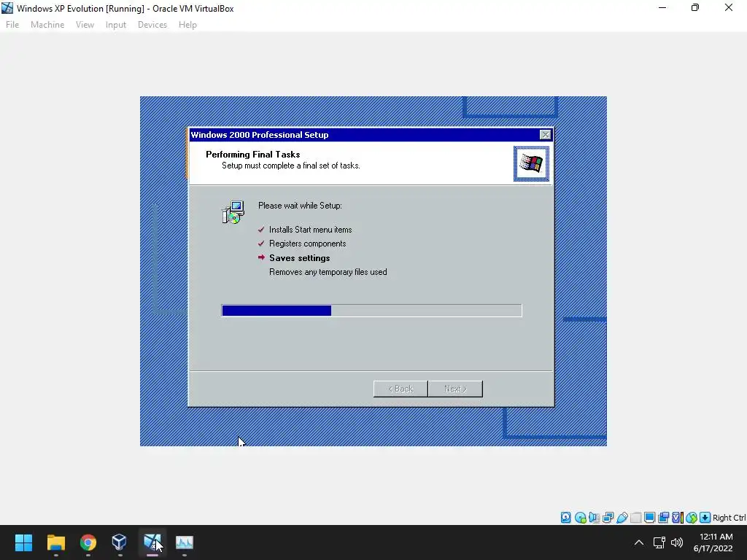The width and height of the screenshot is (747, 560).
Task: Minimize the VirtualBox window
Action: (x=662, y=7)
